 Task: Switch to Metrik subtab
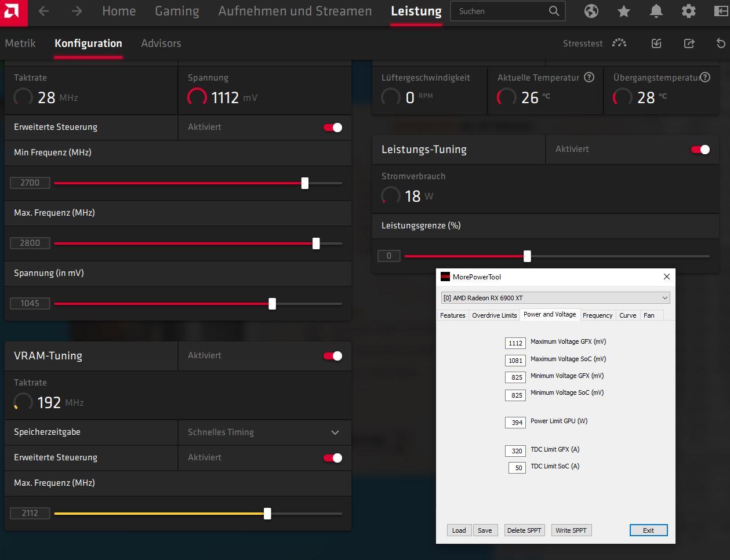20,43
